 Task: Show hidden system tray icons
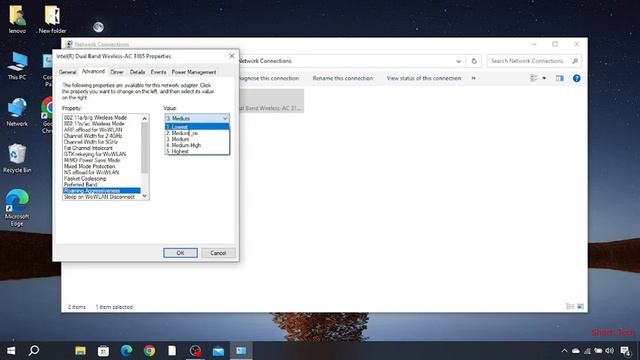coord(564,351)
